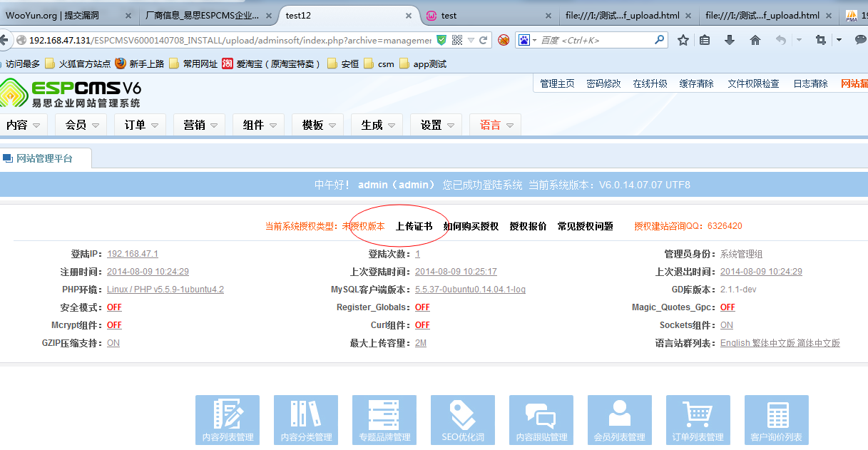Close the test12 browser tab

coord(409,15)
